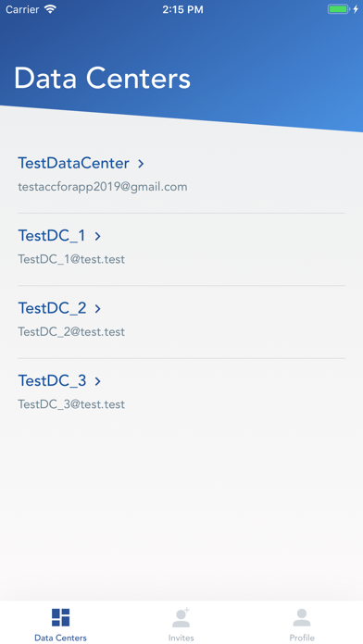Select the Data Centers tab label
363x644 pixels.
[x=60, y=638]
